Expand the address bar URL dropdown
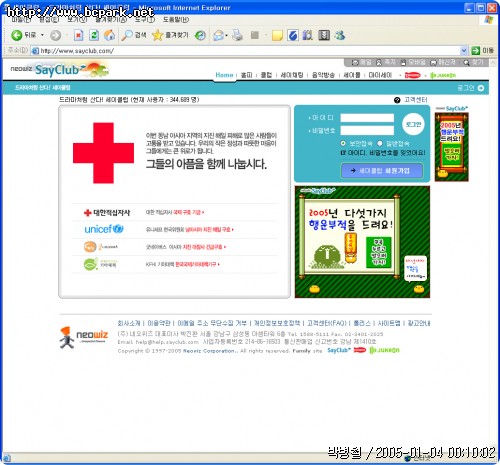500x465 pixels. pos(464,51)
